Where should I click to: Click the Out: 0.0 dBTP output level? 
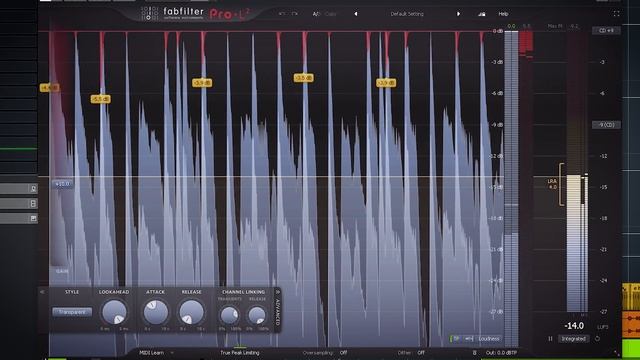[502, 353]
